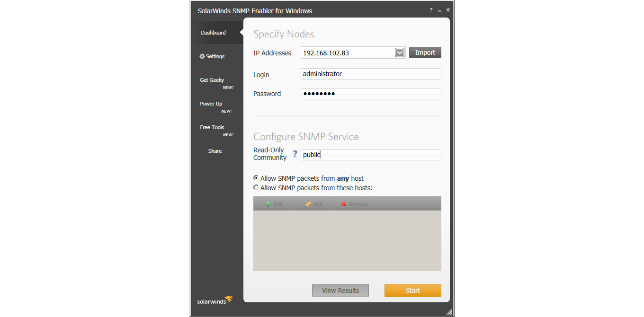This screenshot has width=644, height=317.
Task: Select Allow SNMP packets from any host
Action: click(256, 178)
